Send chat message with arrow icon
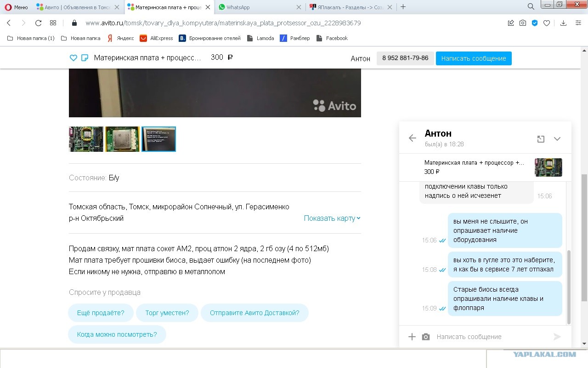Viewport: 588px width, 368px height. coord(557,337)
